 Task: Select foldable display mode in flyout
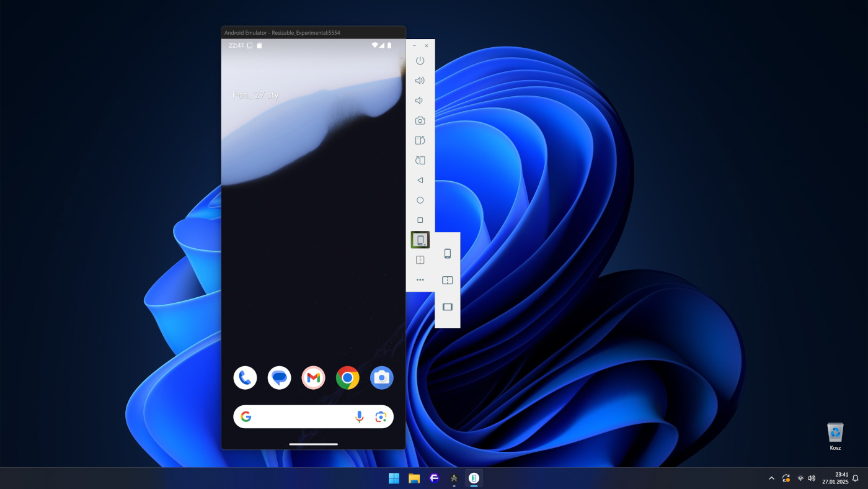coord(447,280)
